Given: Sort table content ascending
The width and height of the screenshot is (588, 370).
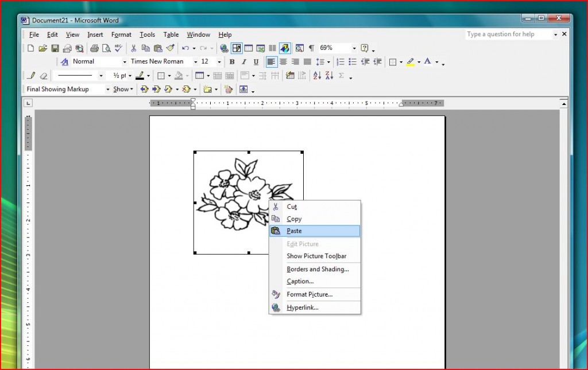Looking at the screenshot, I should (x=318, y=75).
